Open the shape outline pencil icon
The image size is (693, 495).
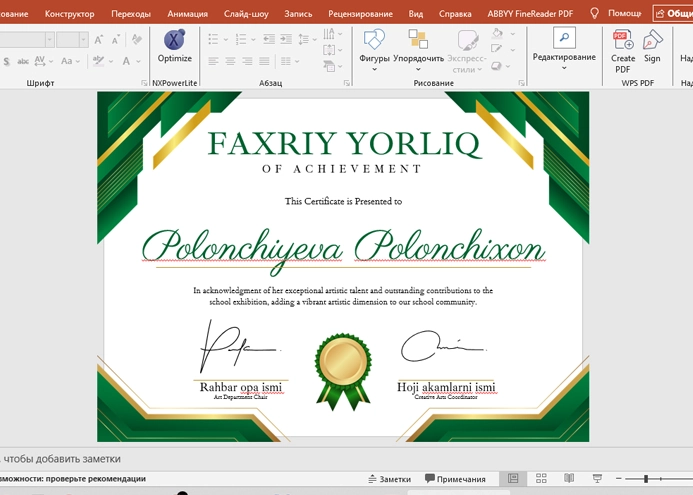click(x=497, y=49)
